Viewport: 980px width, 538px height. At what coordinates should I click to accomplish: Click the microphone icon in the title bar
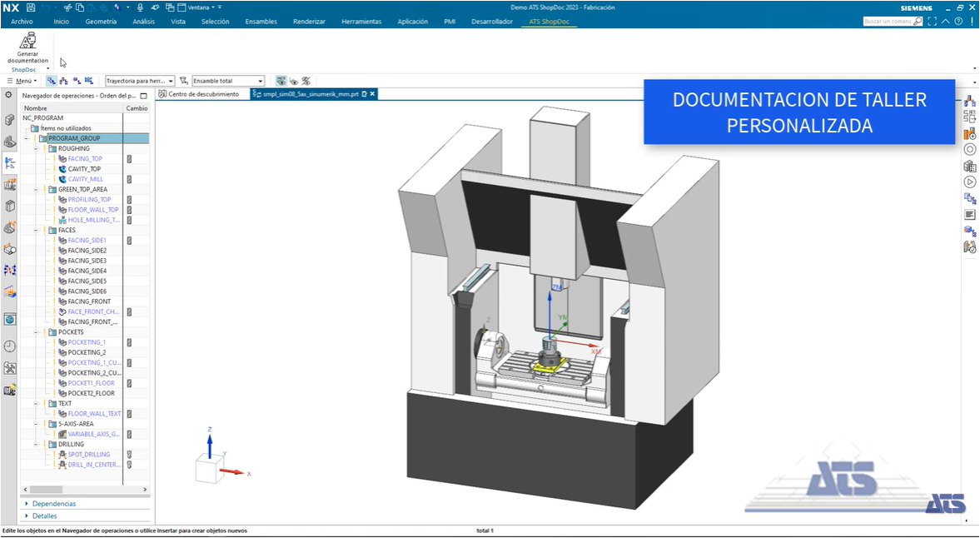(x=140, y=7)
